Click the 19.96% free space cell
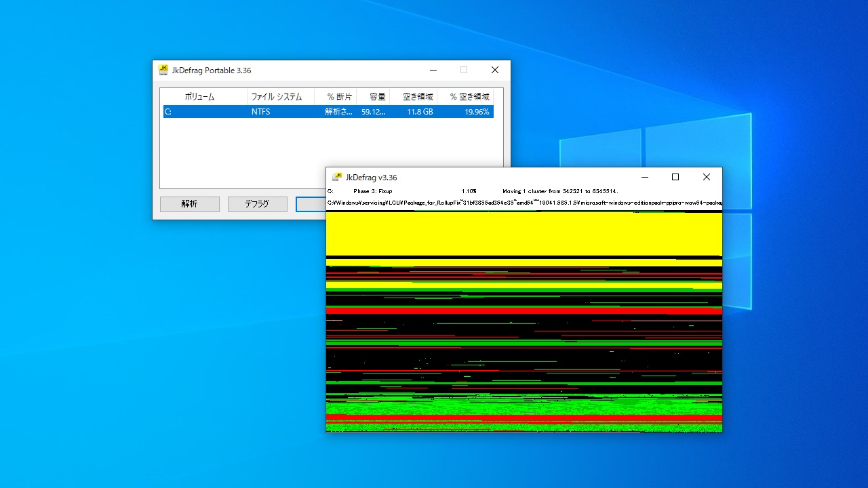Image resolution: width=868 pixels, height=488 pixels. tap(477, 112)
